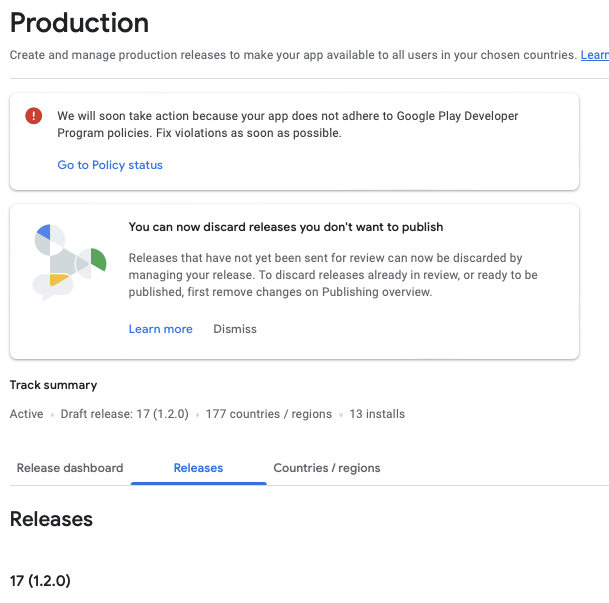Follow the Learn more link beside Production description
This screenshot has height=603, width=609.
[x=594, y=55]
